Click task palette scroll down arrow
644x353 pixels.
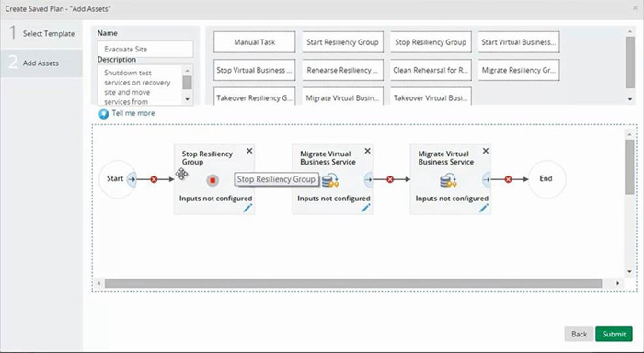(630, 99)
